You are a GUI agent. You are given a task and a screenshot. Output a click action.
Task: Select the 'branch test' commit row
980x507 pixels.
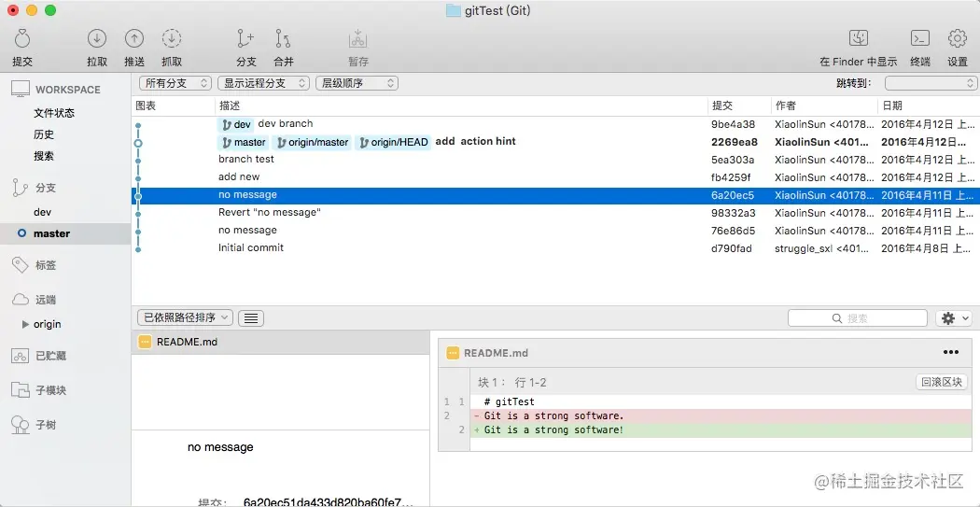pyautogui.click(x=555, y=160)
